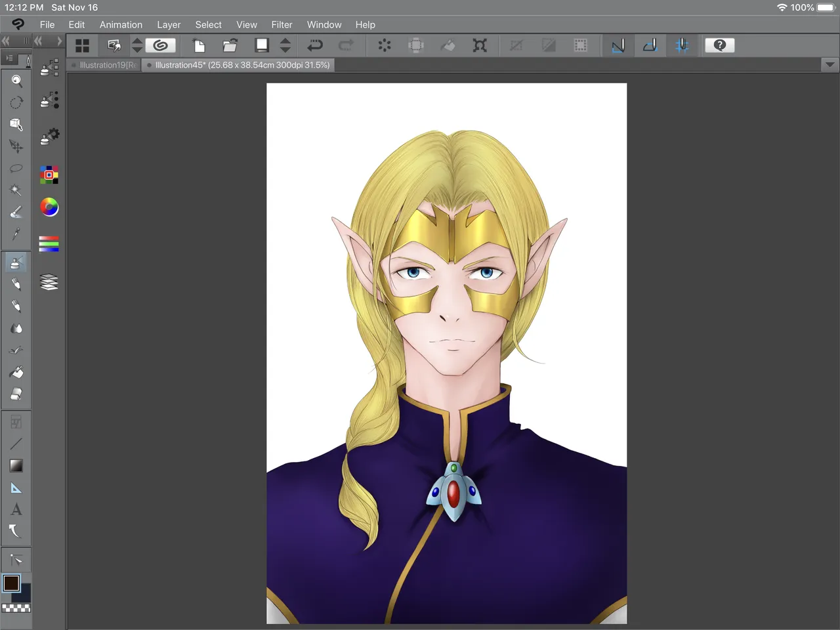The image size is (840, 630).
Task: Pick the transparent checkered color swatch
Action: click(16, 608)
